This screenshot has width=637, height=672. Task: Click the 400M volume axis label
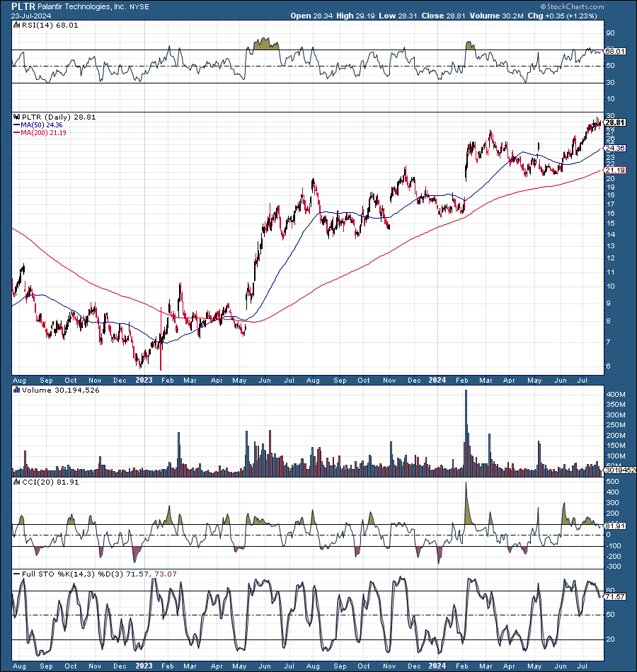coord(616,394)
